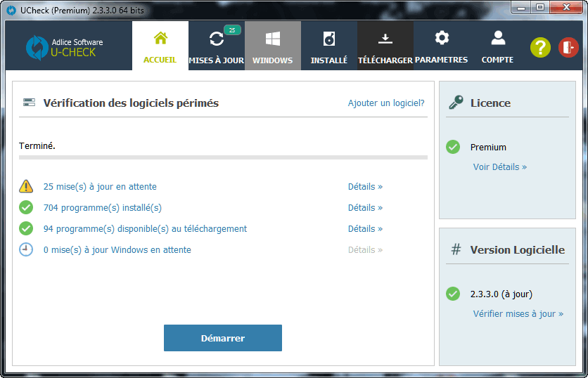Click the green checkmark beside 704 programmes

click(26, 207)
